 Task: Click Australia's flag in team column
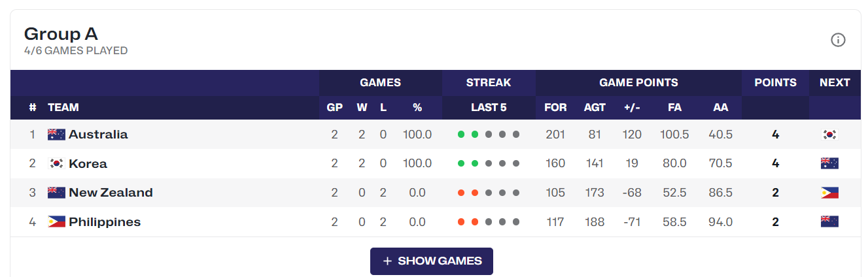point(56,135)
